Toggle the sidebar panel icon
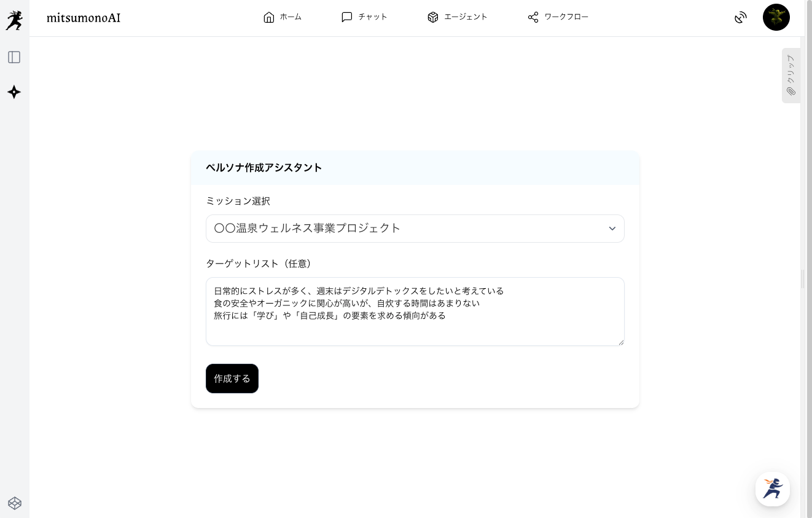Screen dimensions: 812x518 coord(14,57)
